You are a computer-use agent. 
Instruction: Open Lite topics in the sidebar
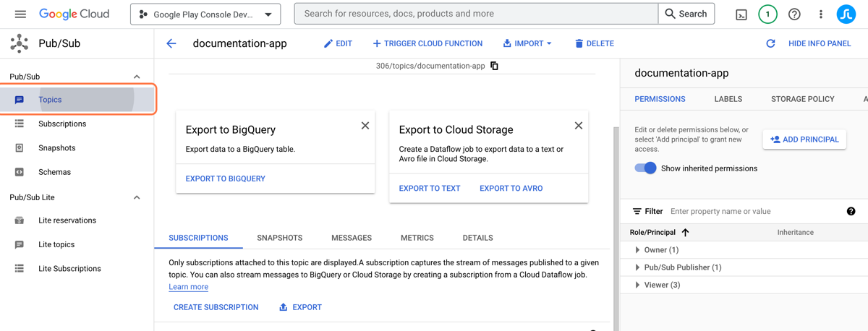coord(77,244)
